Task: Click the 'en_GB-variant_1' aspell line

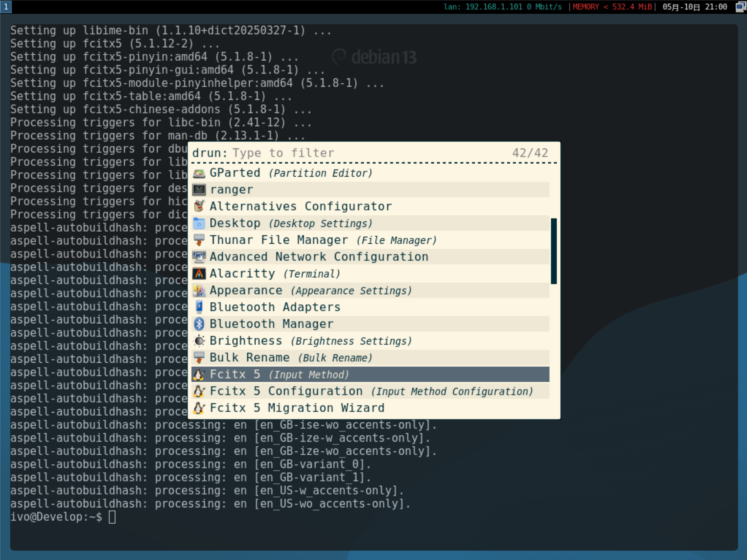Action: point(191,478)
